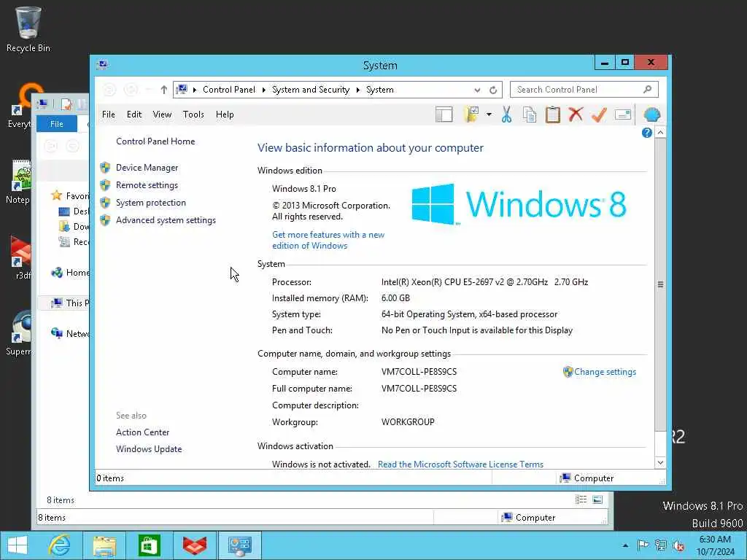The width and height of the screenshot is (747, 560).
Task: Open the dropdown arrow next to folder options
Action: (489, 114)
